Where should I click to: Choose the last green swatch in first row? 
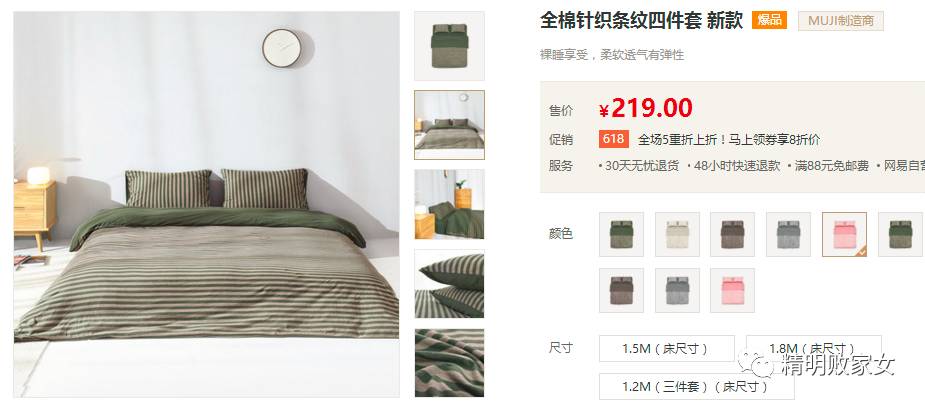click(x=900, y=234)
